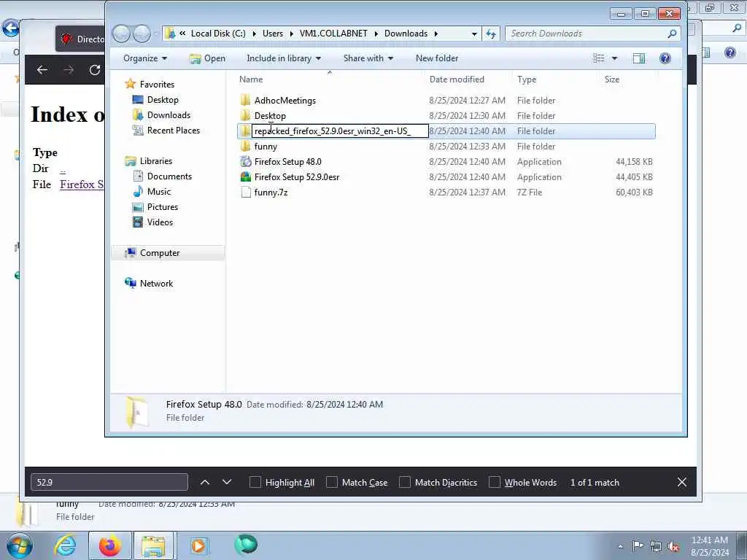
Task: Toggle the preview pane icon
Action: coord(639,58)
